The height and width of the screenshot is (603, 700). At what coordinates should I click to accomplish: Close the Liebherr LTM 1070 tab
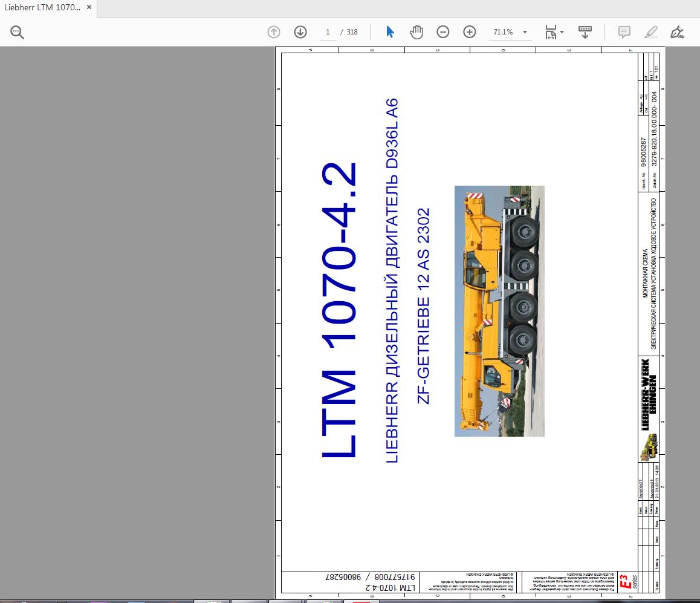pos(89,7)
